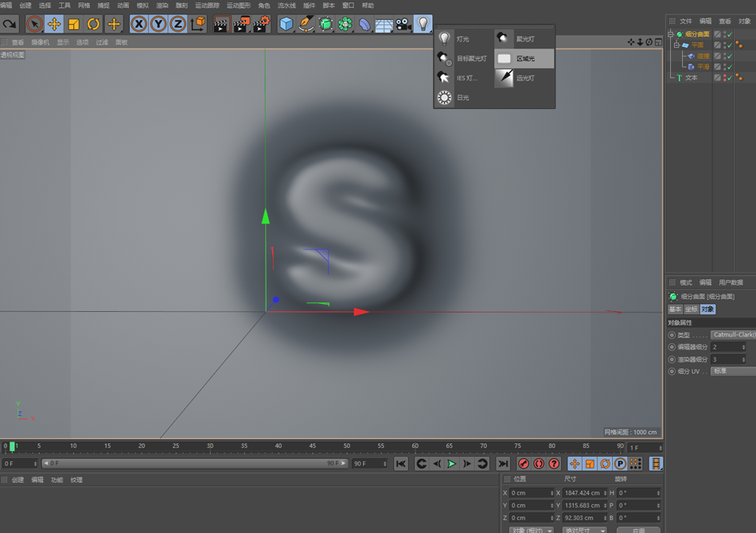Toggle the enable checkmark for 细分曲面
This screenshot has width=756, height=533.
coord(730,34)
